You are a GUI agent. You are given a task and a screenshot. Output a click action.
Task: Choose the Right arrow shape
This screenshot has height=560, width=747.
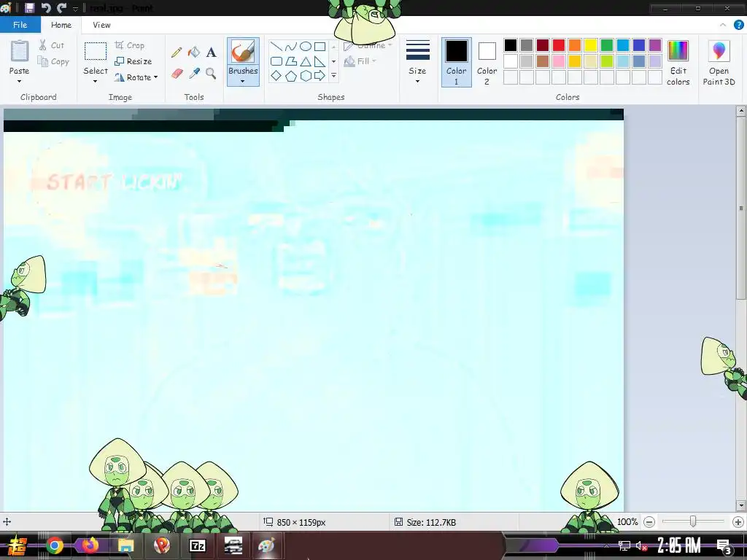(x=320, y=75)
